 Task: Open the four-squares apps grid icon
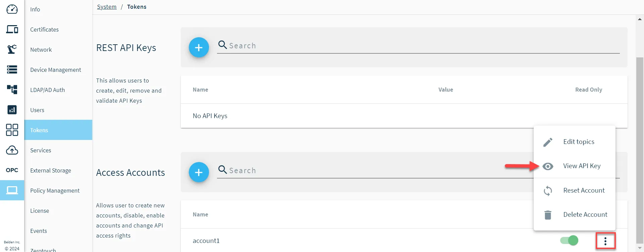[x=12, y=130]
